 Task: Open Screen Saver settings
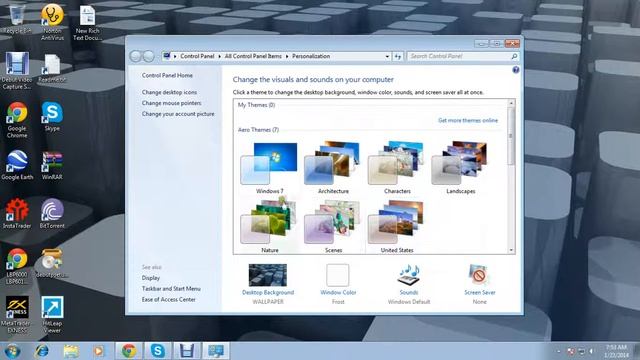click(480, 284)
